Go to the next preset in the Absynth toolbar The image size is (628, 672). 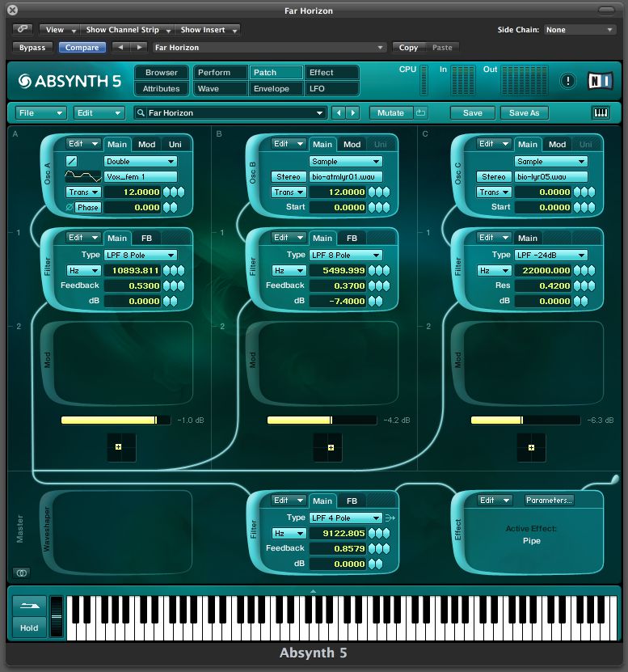click(x=353, y=112)
